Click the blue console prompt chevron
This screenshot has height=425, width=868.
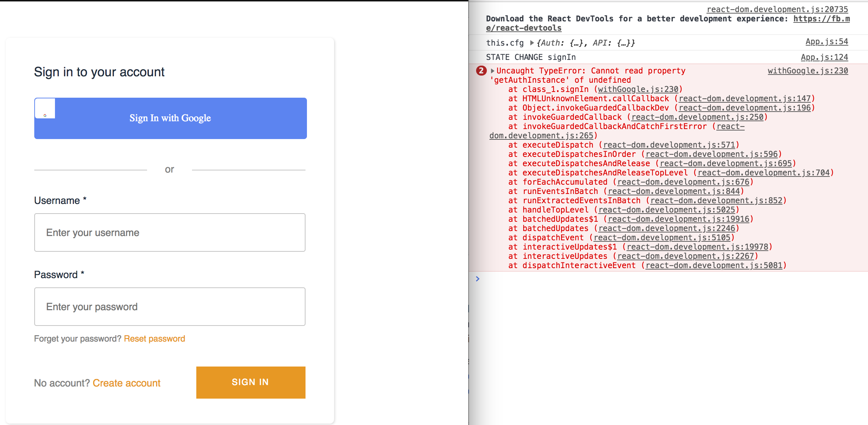click(x=478, y=279)
